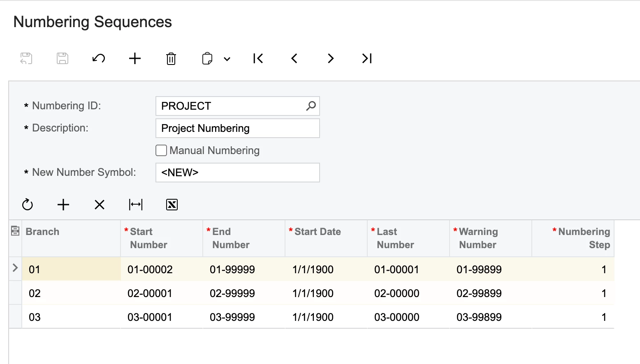Go to the next record
Viewport: 640px width, 364px height.
point(331,58)
